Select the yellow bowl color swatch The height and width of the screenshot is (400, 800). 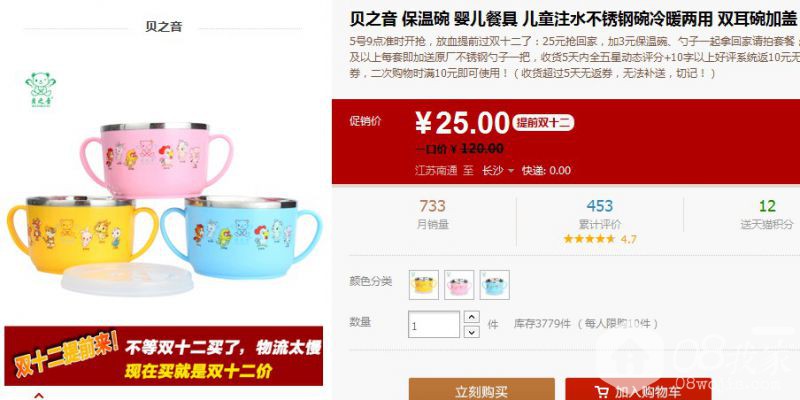(x=423, y=285)
